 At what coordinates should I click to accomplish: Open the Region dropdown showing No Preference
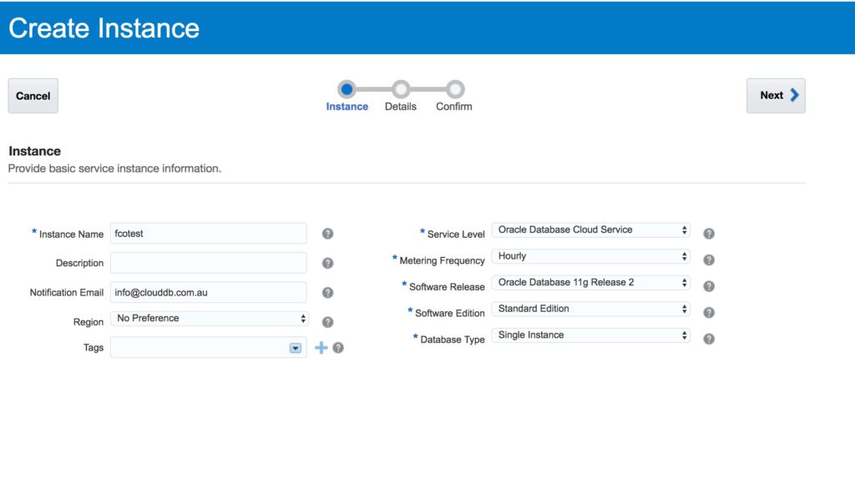tap(209, 319)
